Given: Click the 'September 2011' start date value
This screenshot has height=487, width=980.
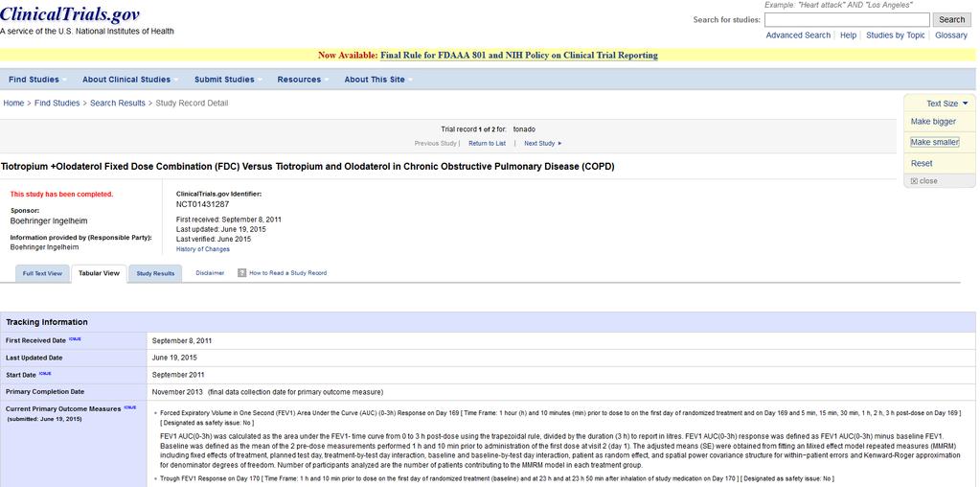Looking at the screenshot, I should point(178,375).
